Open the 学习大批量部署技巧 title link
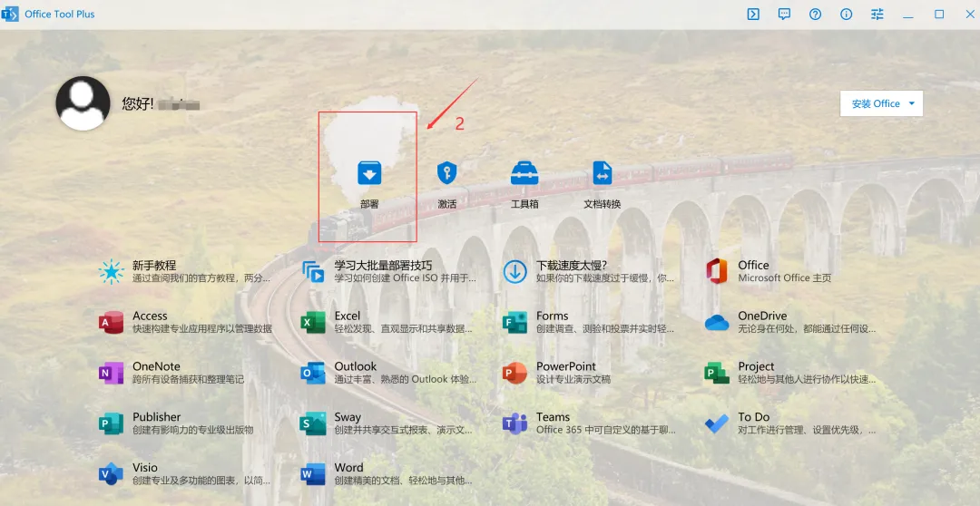 pyautogui.click(x=383, y=265)
